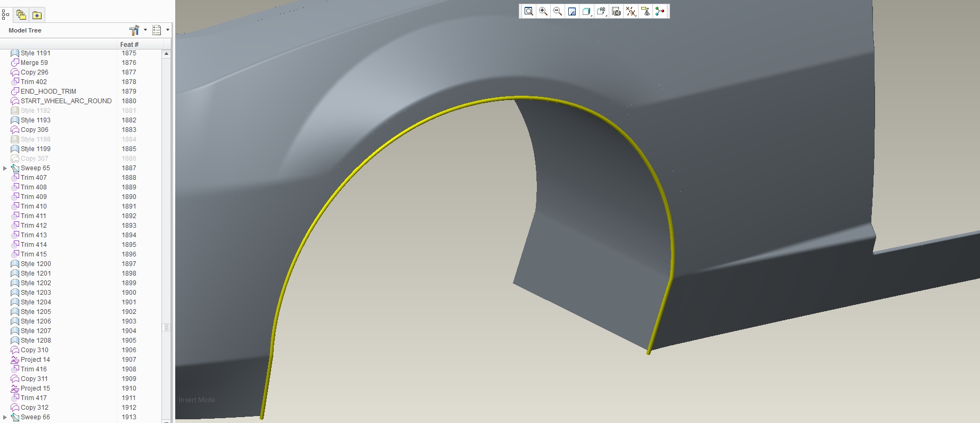Screen dimensions: 980x423
Task: Open dropdown arrow beside tools hammer icon
Action: pyautogui.click(x=145, y=30)
